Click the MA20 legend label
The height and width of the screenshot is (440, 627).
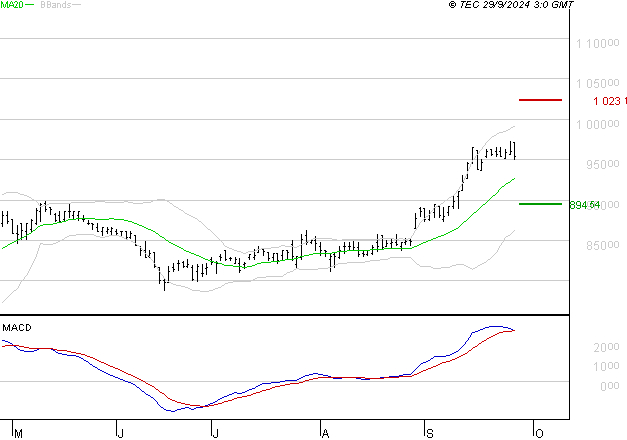(12, 4)
